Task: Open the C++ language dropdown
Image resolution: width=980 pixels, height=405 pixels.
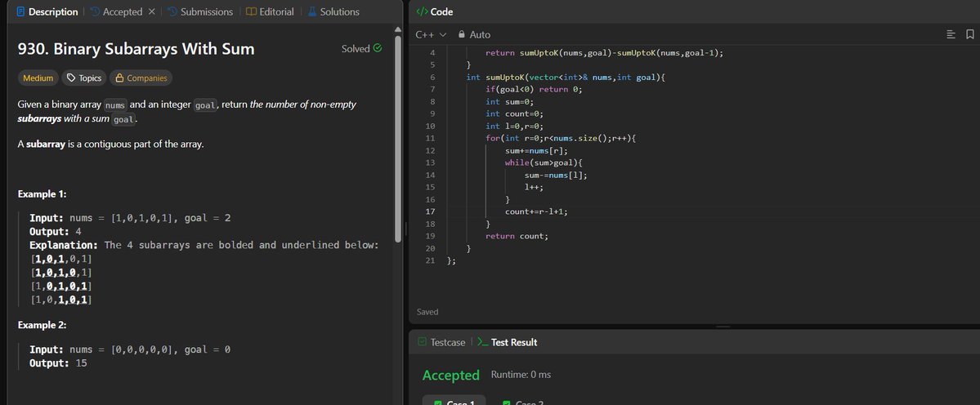Action: (432, 34)
